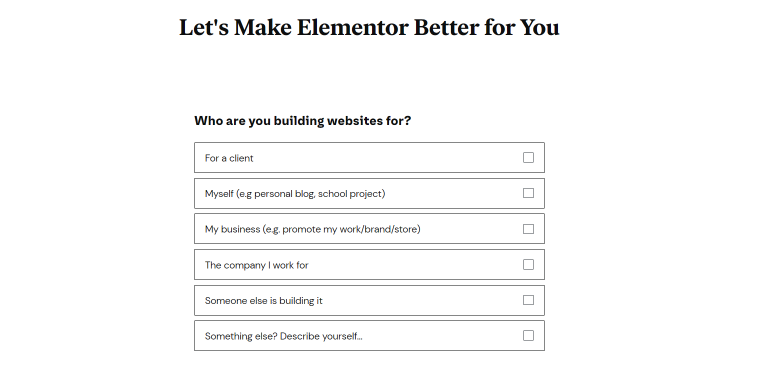Enable the 'My business' checkbox
760x374 pixels.
point(528,229)
